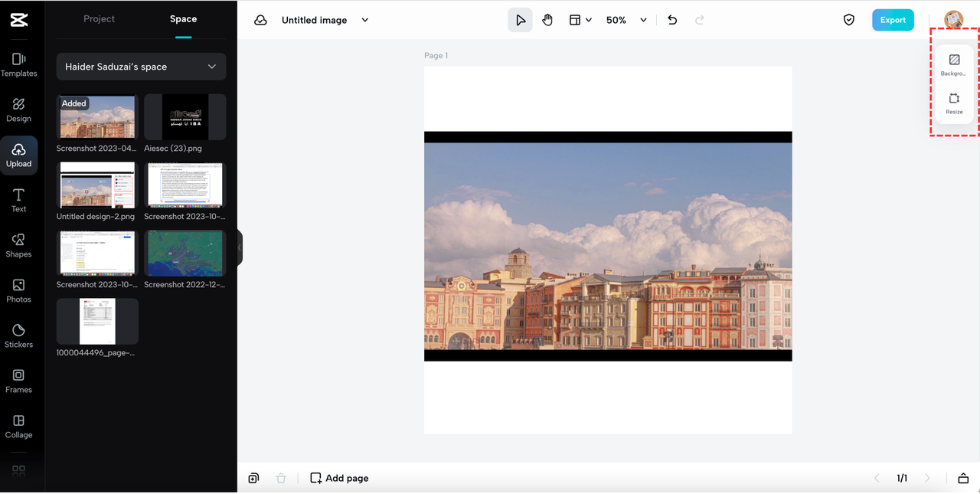980x494 pixels.
Task: Select the Aiesec (23).png thumbnail
Action: [185, 117]
